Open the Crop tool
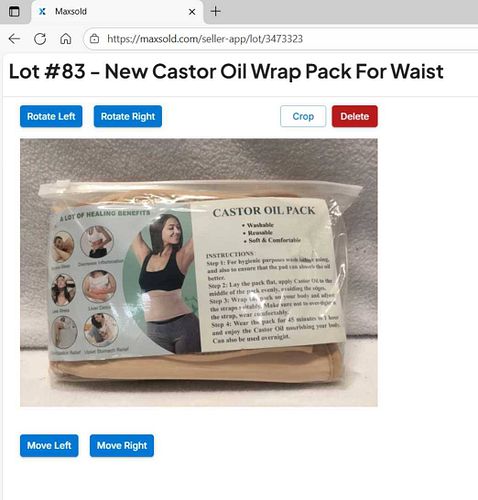Viewport: 478px width, 500px height. click(303, 116)
